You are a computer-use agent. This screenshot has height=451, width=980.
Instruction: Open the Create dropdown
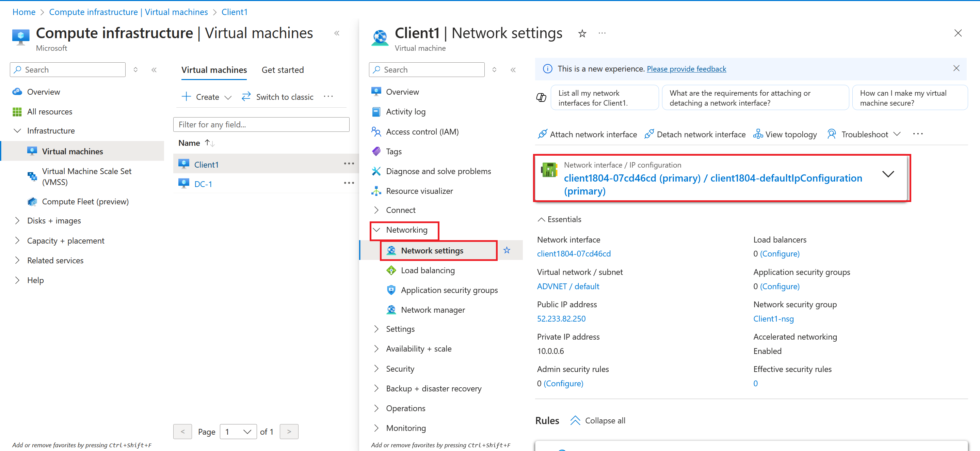click(x=207, y=97)
